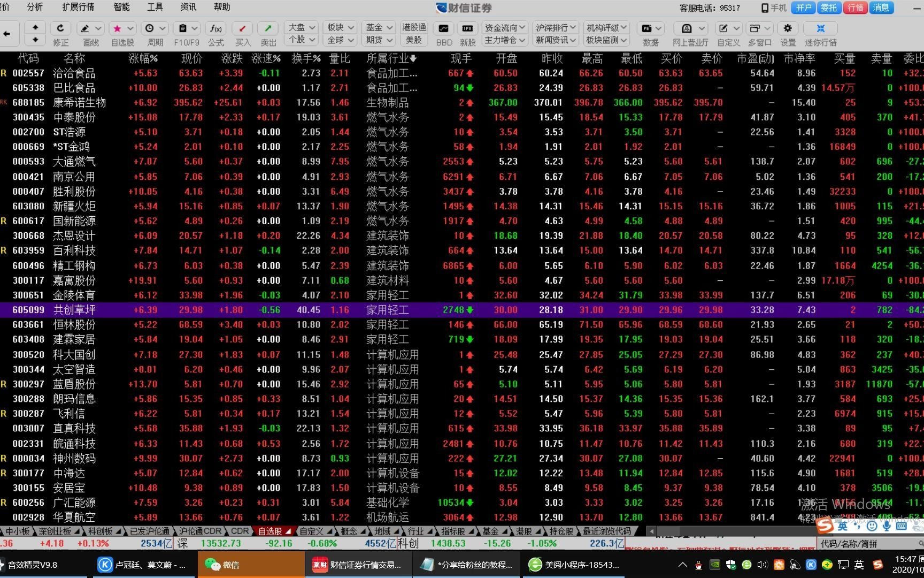Click the 港股通 button
The width and height of the screenshot is (924, 578).
coord(414,27)
